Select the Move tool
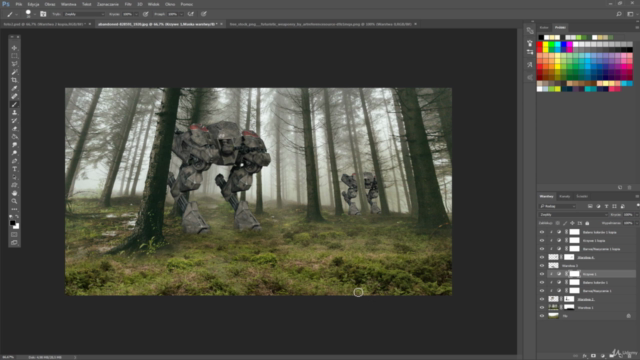This screenshot has height=360, width=640. pyautogui.click(x=14, y=48)
